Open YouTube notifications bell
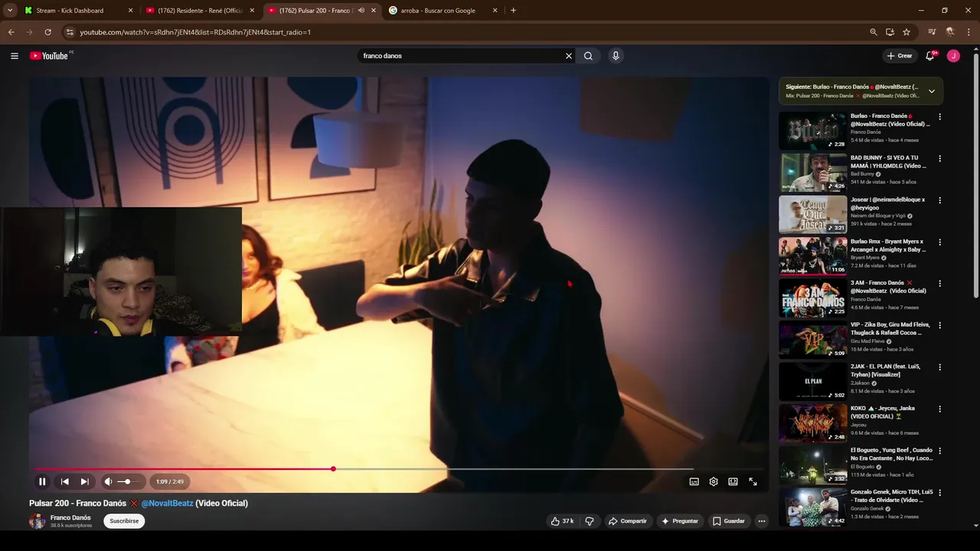980x551 pixels. point(930,56)
